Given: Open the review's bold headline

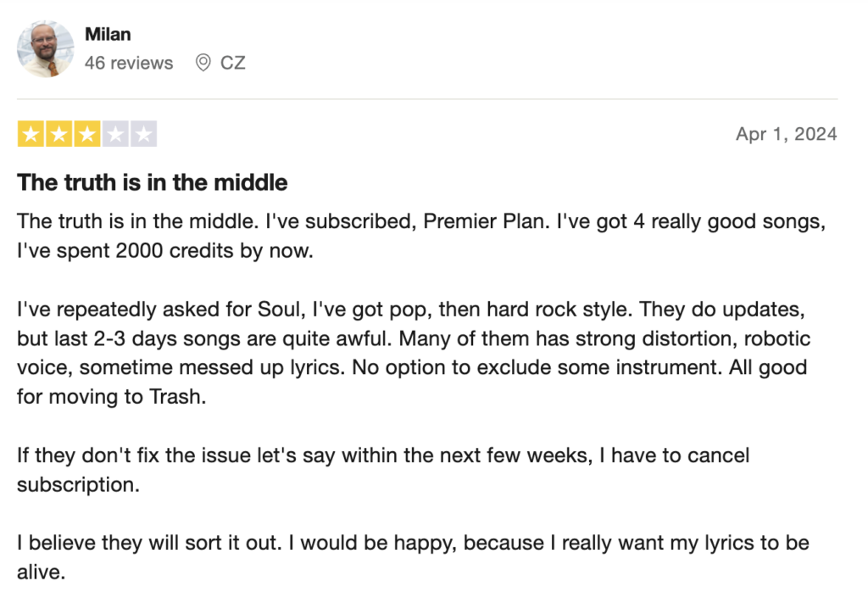Looking at the screenshot, I should [153, 182].
